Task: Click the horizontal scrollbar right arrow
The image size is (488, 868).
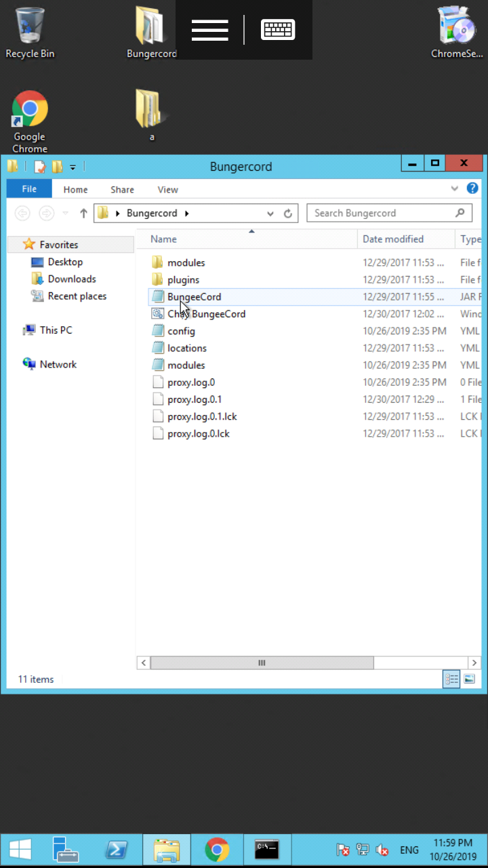Action: (x=474, y=663)
